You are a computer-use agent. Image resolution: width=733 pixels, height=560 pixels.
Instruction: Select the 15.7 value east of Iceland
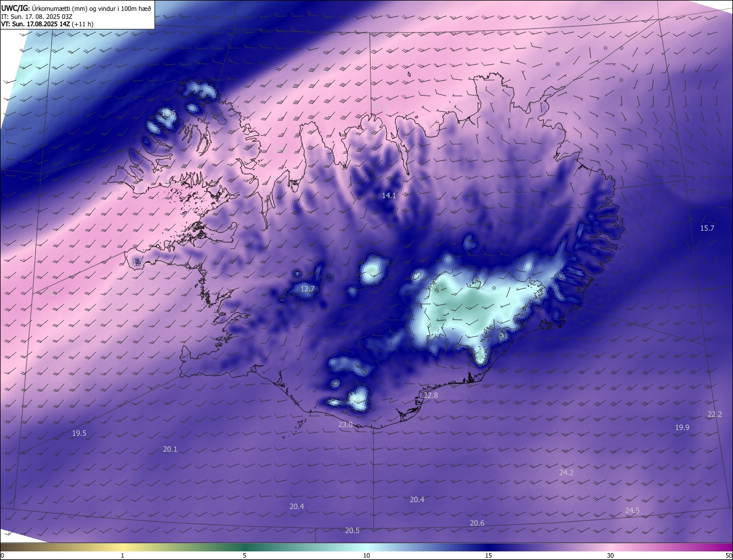pos(707,228)
